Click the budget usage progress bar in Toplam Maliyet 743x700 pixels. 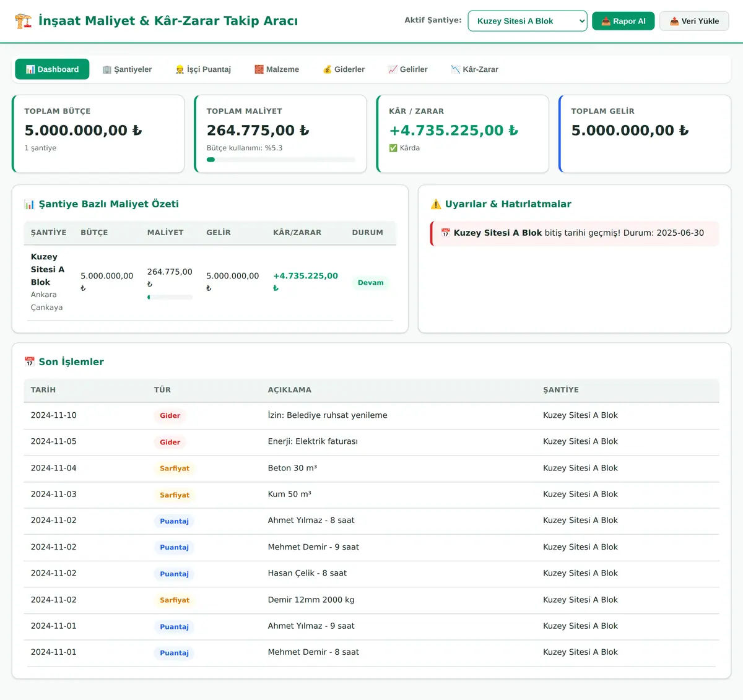click(x=281, y=160)
